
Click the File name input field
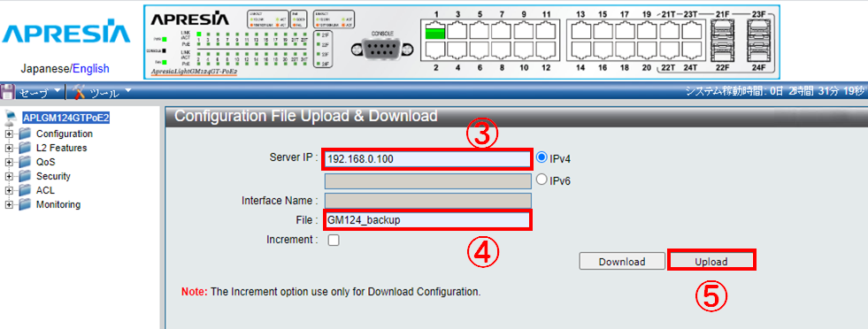(428, 220)
